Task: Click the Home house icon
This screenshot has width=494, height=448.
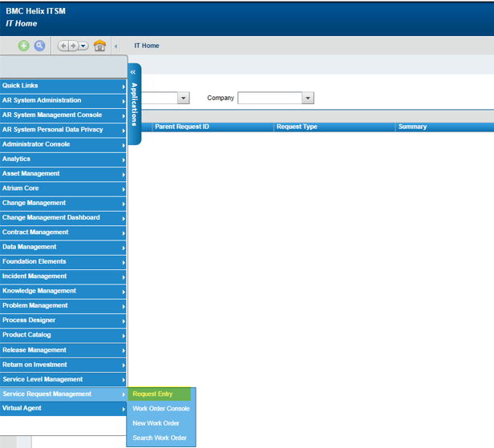Action: coord(100,46)
